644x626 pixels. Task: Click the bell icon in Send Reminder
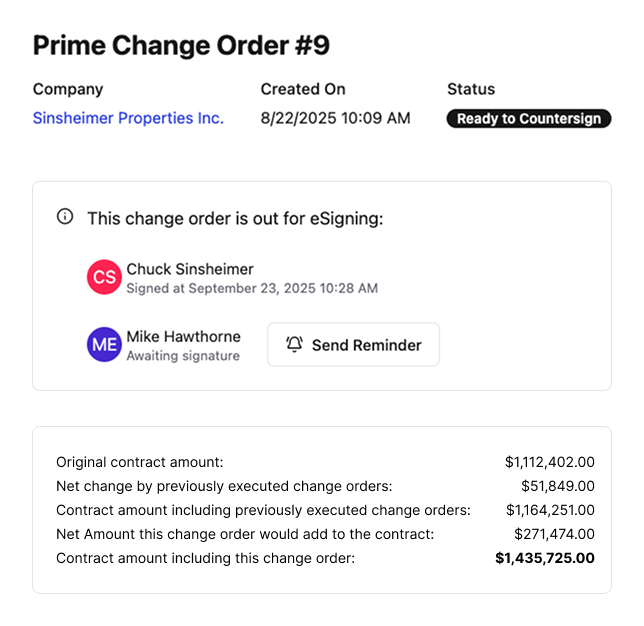[294, 345]
